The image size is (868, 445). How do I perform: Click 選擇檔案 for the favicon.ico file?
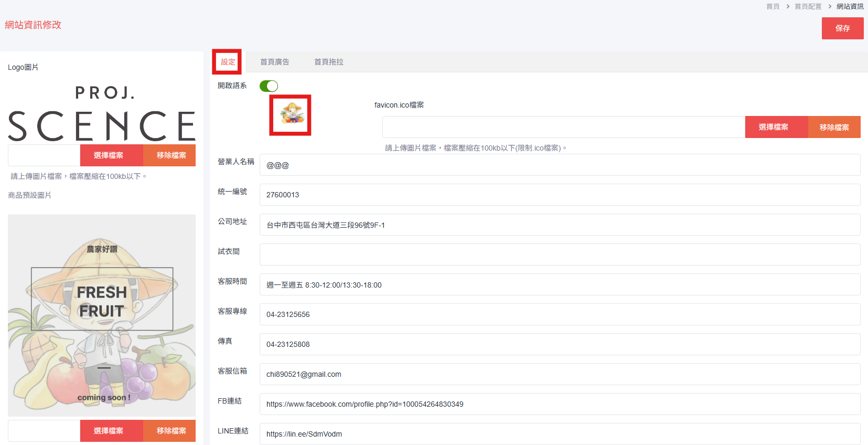point(776,127)
